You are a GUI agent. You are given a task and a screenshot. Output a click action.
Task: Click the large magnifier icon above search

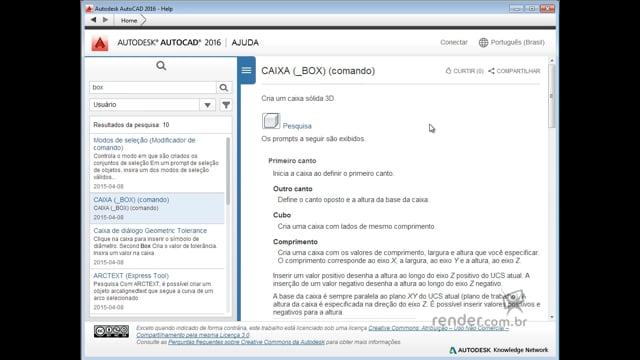[161, 66]
